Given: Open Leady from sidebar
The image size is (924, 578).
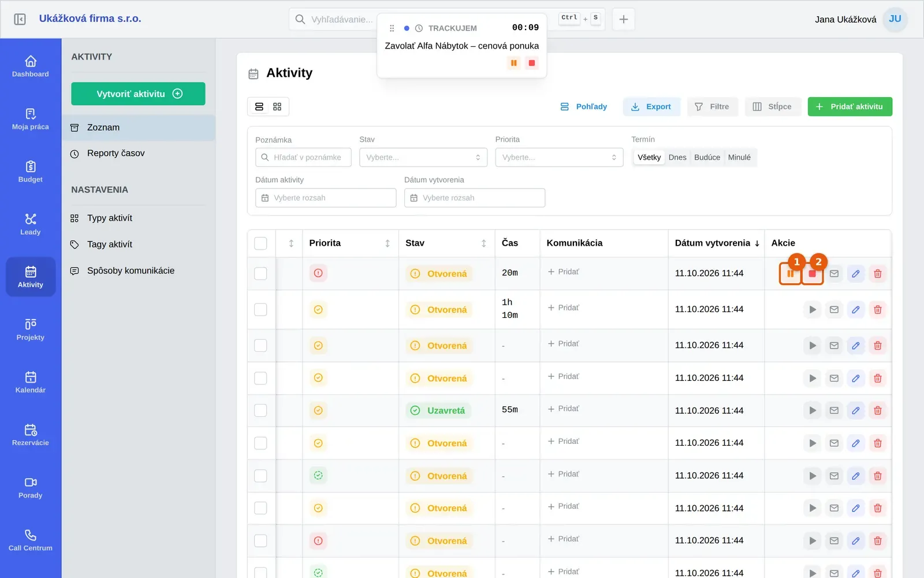Looking at the screenshot, I should [31, 224].
